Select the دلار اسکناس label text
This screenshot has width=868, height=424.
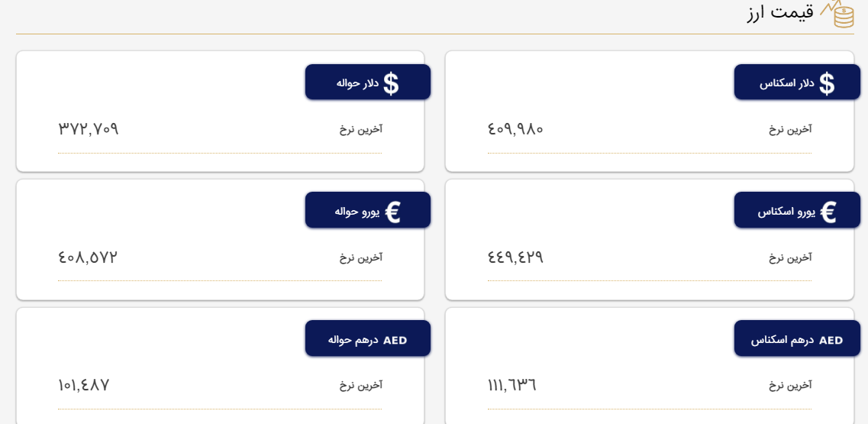tap(786, 83)
